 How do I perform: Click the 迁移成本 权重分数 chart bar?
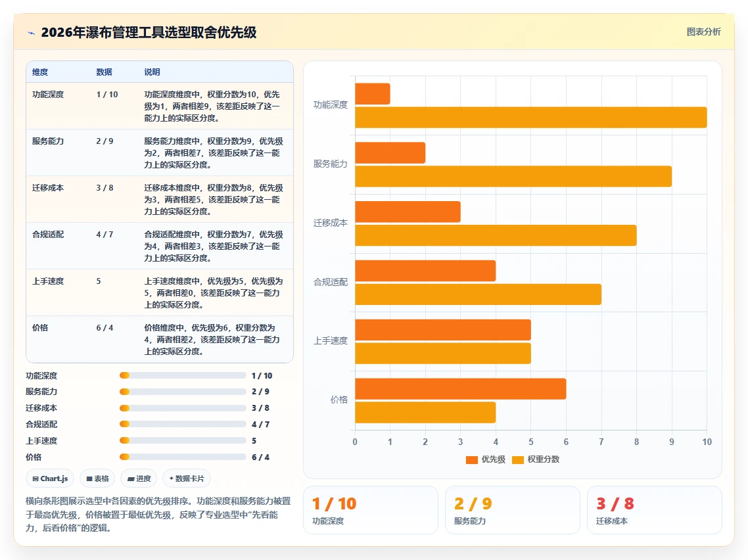tap(496, 236)
